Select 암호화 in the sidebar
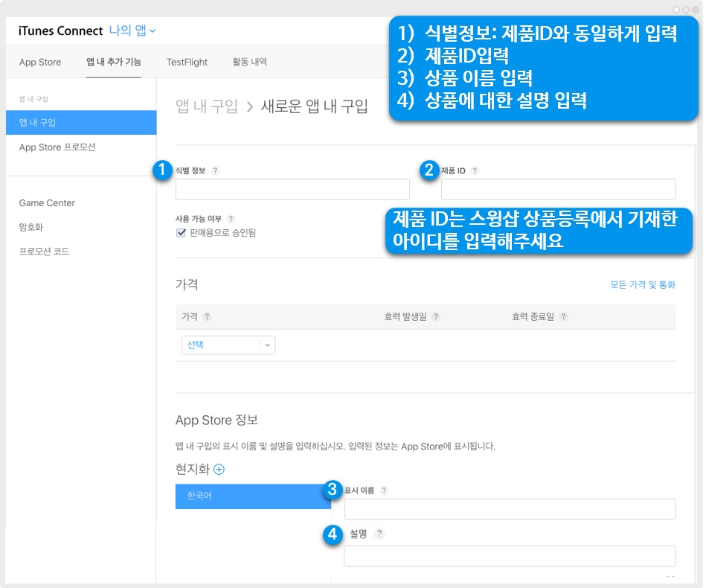The height and width of the screenshot is (588, 706). click(31, 227)
